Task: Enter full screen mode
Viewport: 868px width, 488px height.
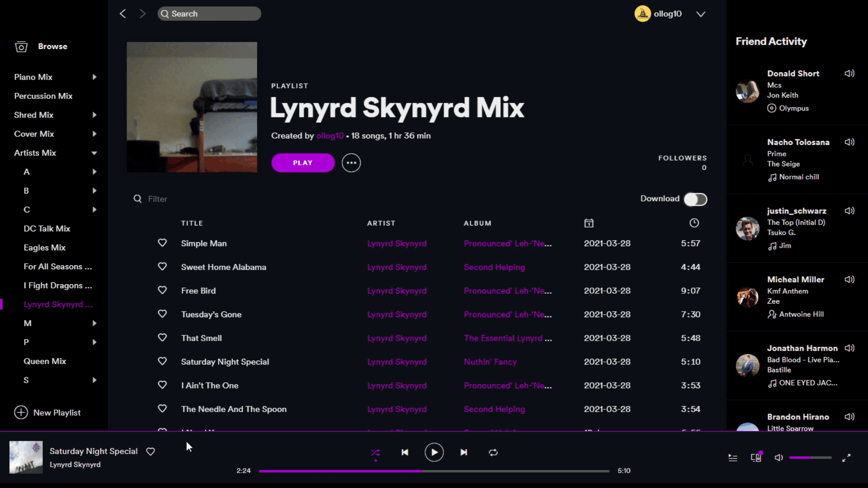Action: [846, 458]
